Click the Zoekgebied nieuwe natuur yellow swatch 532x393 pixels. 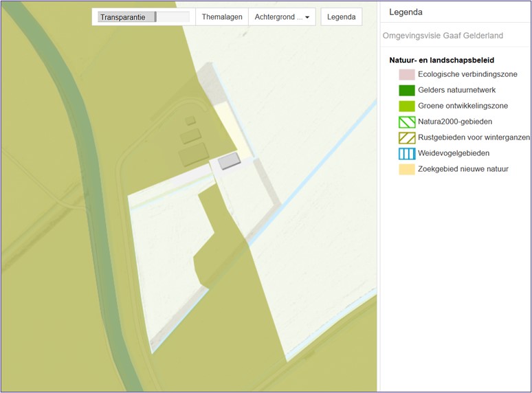click(407, 169)
